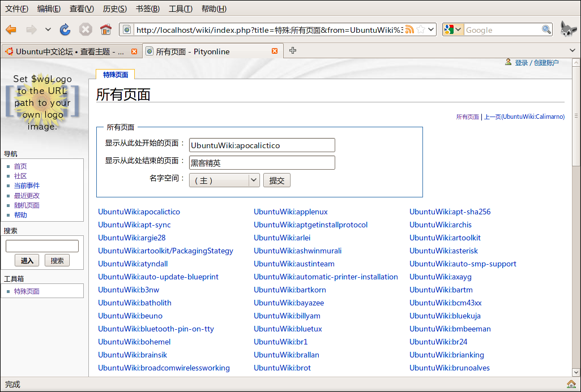Open the list all tabs dropdown

[x=573, y=50]
